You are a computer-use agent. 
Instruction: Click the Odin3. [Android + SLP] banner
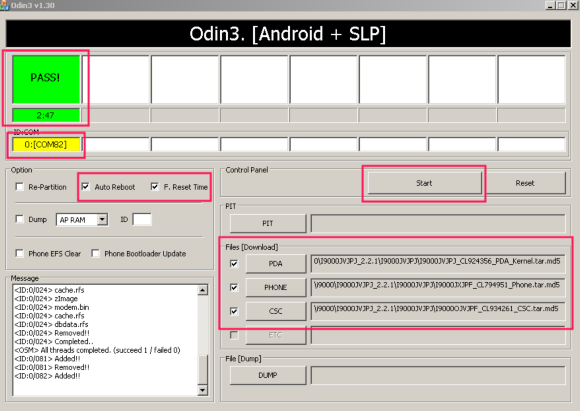point(288,34)
